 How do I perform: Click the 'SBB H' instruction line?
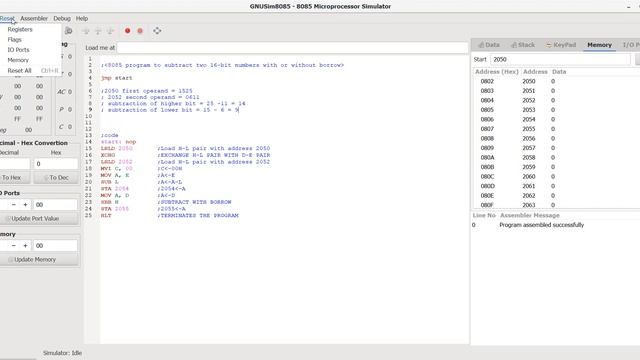[x=110, y=202]
